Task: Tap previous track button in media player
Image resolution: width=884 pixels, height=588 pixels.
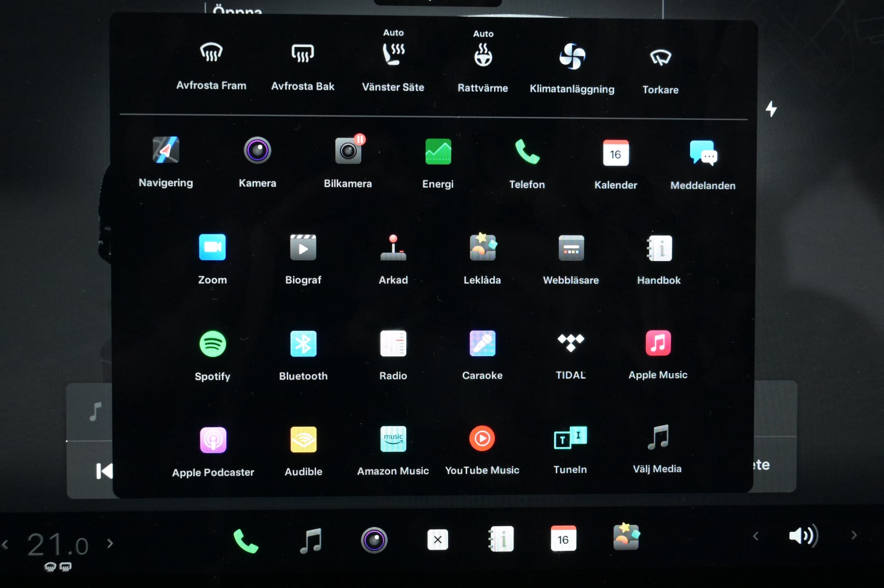Action: pos(104,471)
